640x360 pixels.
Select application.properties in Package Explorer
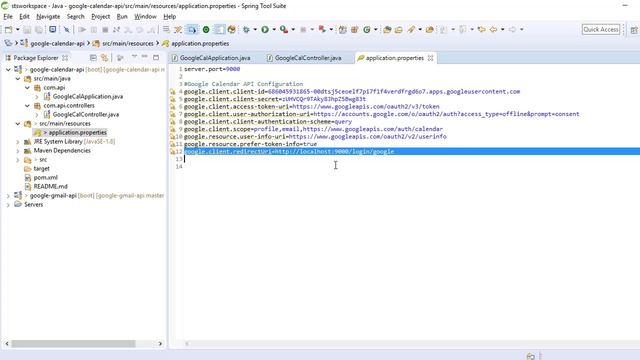(78, 133)
